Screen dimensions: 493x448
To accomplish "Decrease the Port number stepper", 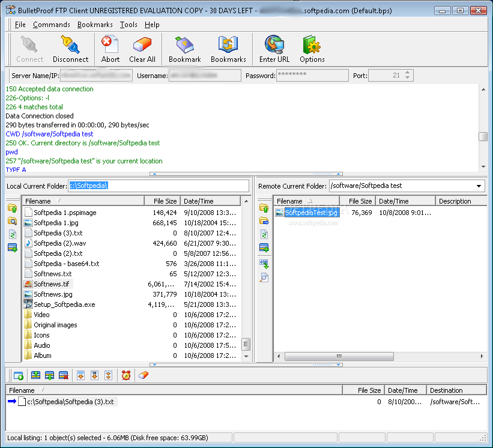I will [408, 77].
